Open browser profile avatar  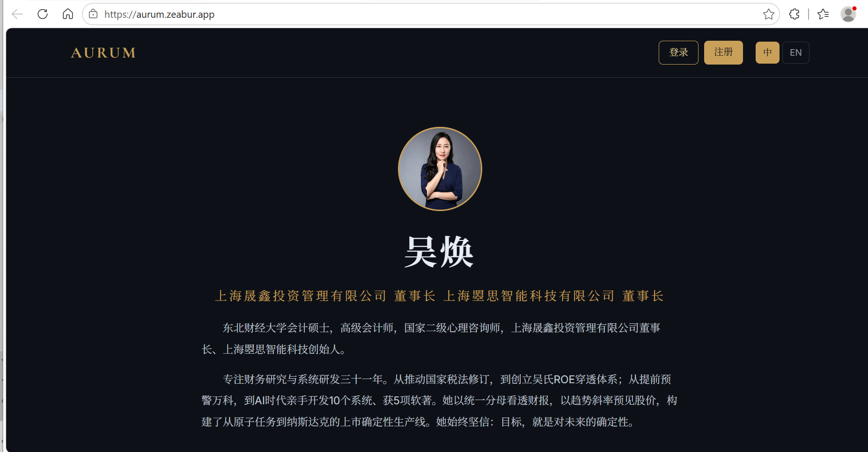click(848, 14)
